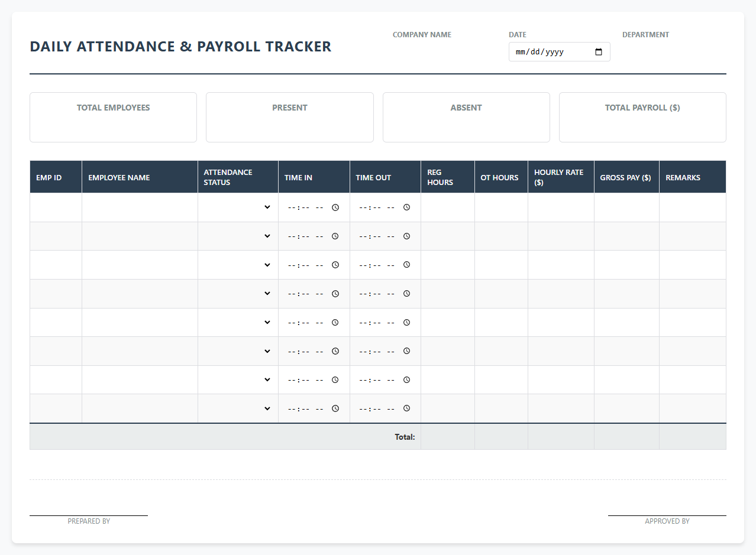Open eighth row Attendance Status dropdown
This screenshot has width=756, height=555.
238,408
